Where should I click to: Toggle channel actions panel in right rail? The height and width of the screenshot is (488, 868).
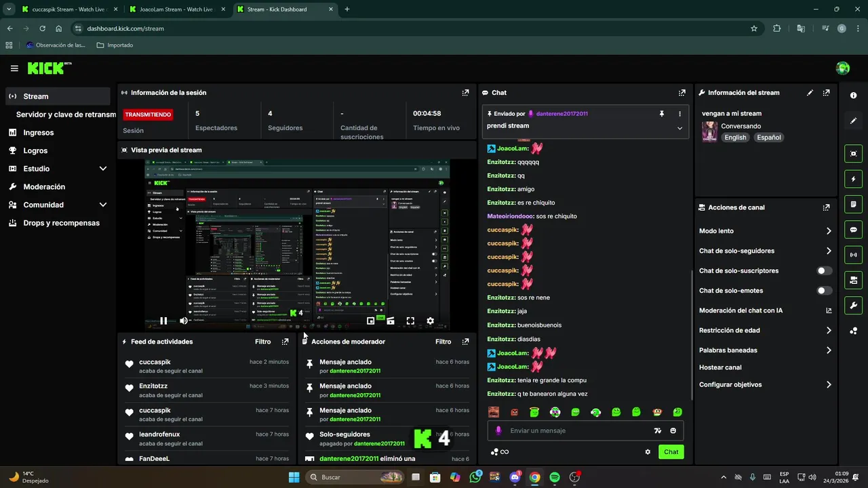tap(853, 280)
